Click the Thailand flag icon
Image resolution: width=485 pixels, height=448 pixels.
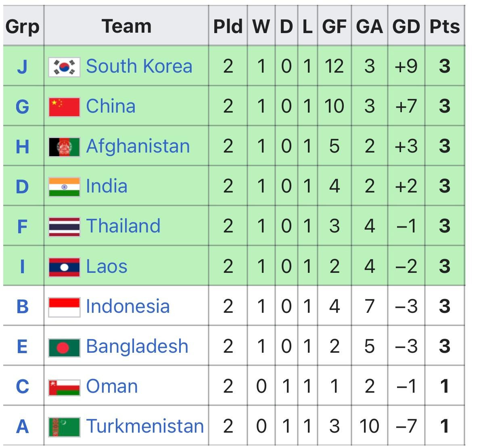pos(64,226)
